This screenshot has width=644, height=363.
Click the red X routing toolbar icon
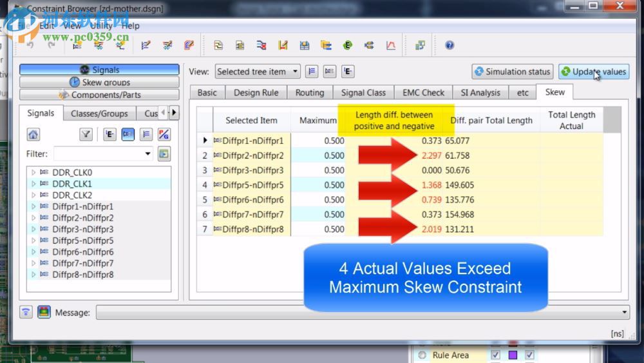(x=261, y=44)
